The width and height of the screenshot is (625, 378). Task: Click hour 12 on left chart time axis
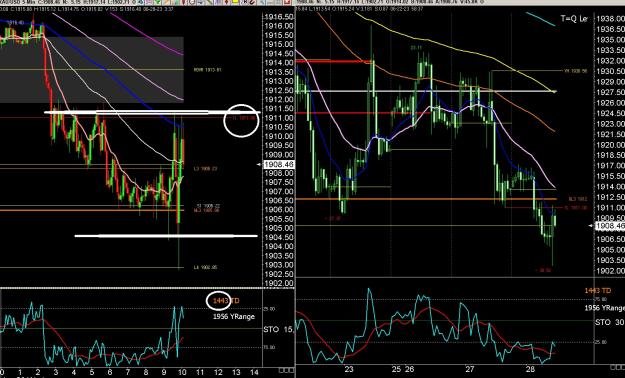pyautogui.click(x=218, y=372)
